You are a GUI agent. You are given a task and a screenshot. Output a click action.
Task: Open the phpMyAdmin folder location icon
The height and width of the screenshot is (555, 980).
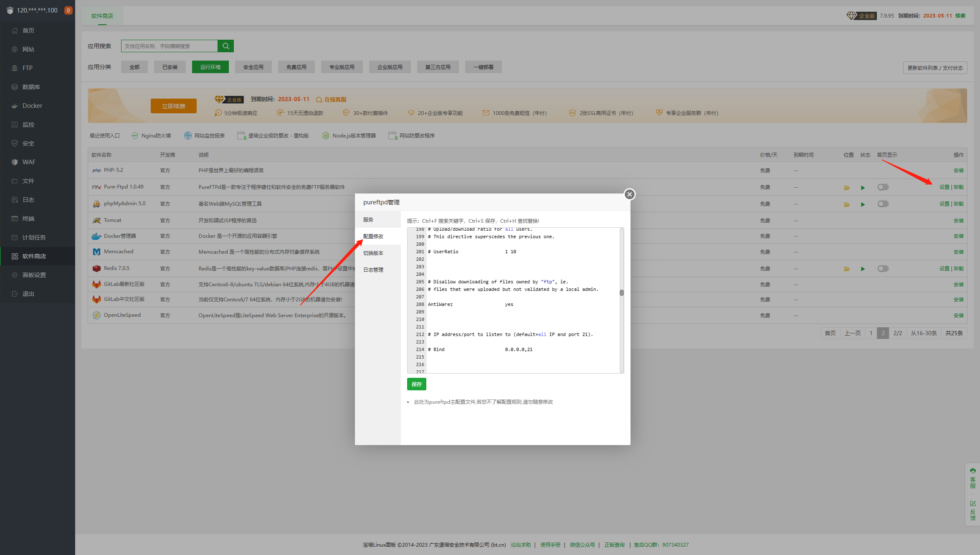846,204
